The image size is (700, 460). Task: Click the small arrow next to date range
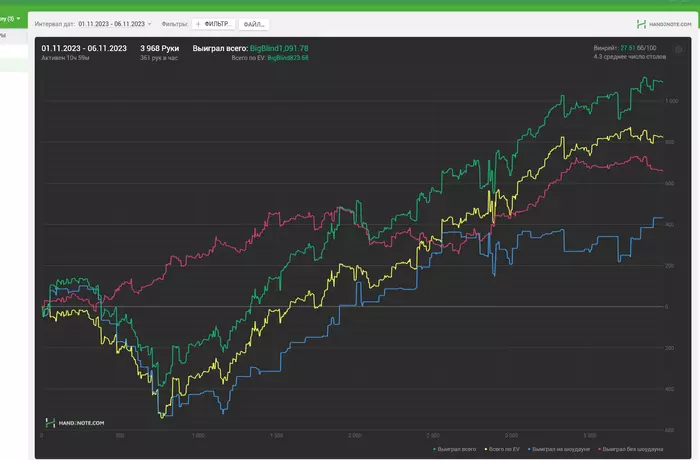(150, 24)
